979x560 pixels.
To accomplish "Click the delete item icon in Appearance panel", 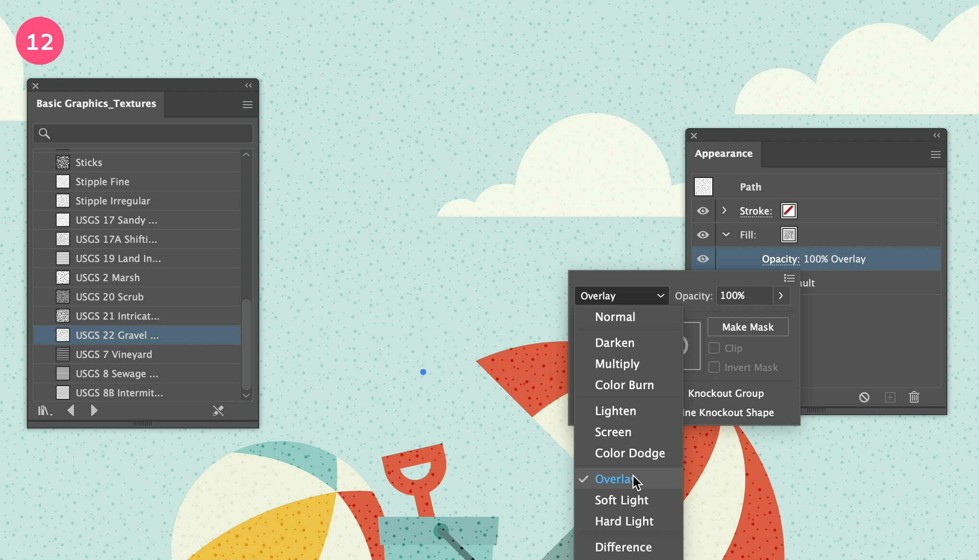I will pyautogui.click(x=914, y=397).
